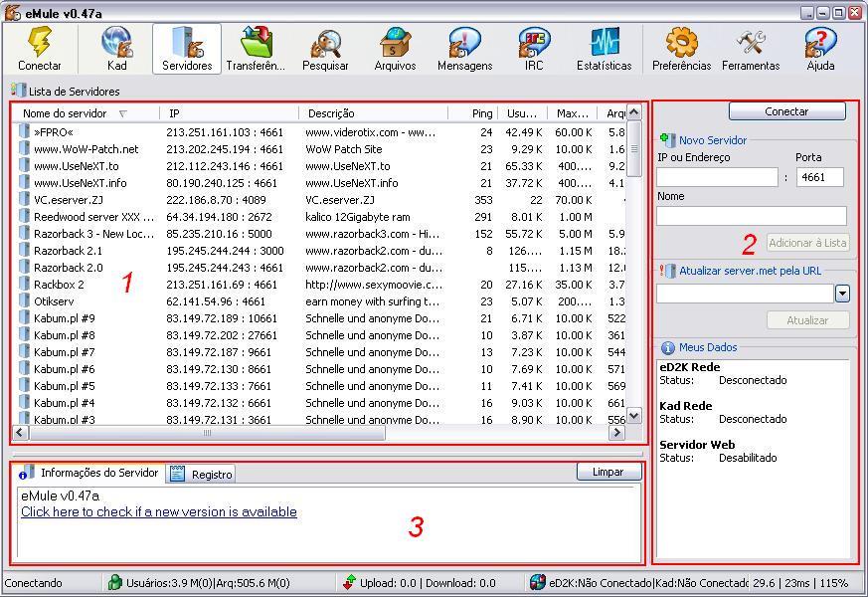This screenshot has width=868, height=597.
Task: Sort by Nome do servidor column header
Action: pos(86,113)
